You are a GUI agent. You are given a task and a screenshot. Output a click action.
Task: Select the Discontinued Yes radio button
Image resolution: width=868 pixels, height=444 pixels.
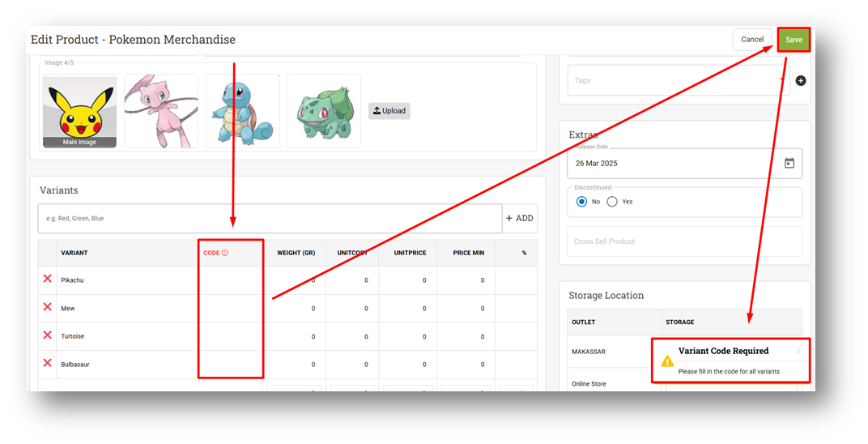click(x=611, y=202)
